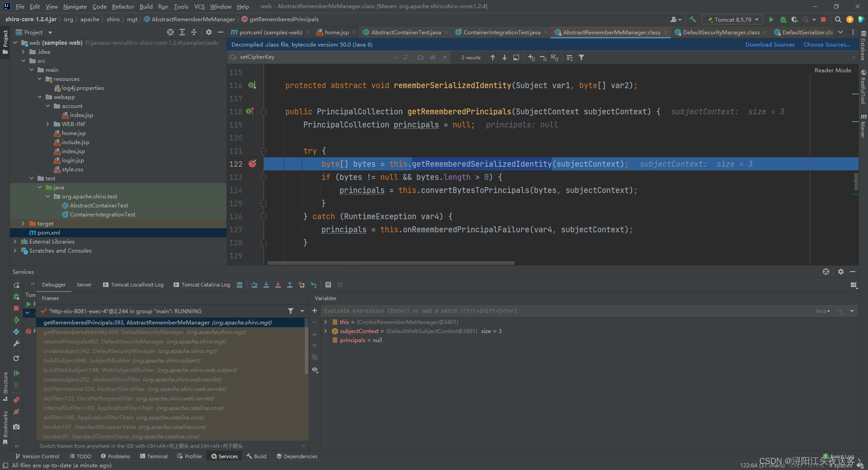Click Step Over in debugger toolbar

tap(255, 285)
